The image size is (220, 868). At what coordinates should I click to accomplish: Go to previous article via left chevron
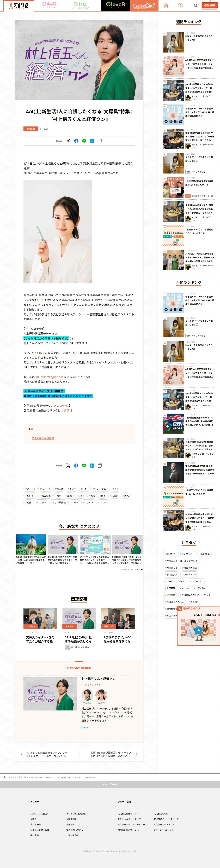(22, 754)
